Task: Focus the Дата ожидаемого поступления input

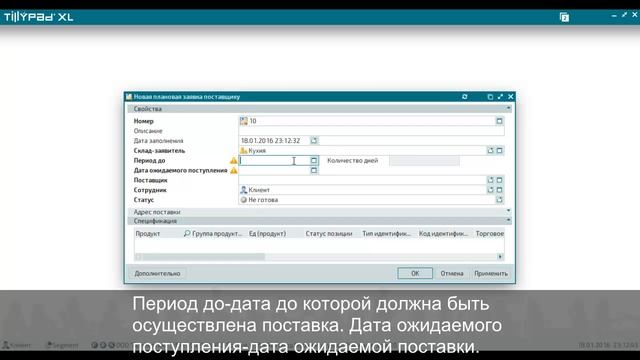Action: tap(274, 170)
